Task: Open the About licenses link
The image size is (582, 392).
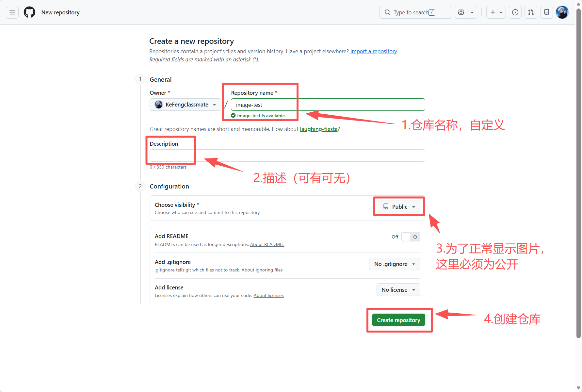Action: pyautogui.click(x=268, y=295)
